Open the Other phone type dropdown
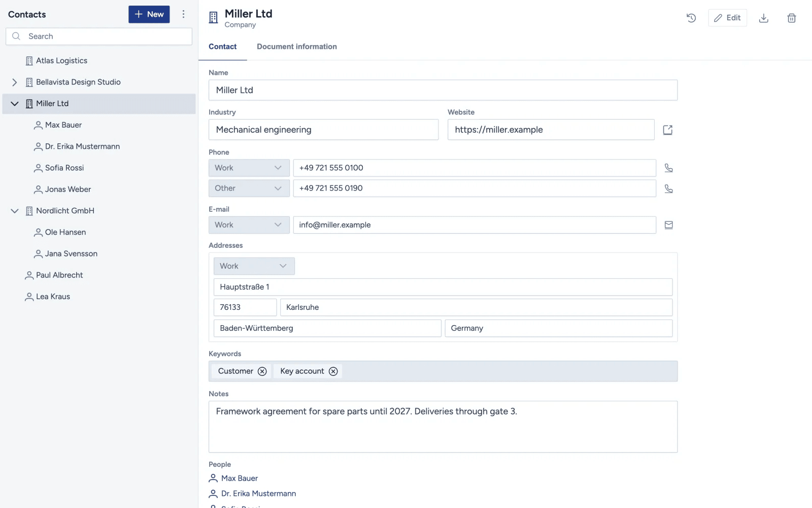The width and height of the screenshot is (812, 508). tap(249, 188)
